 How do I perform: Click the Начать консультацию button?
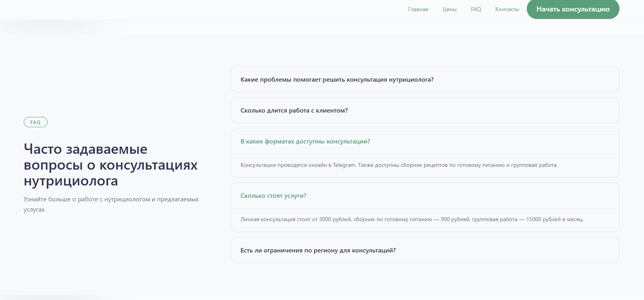[573, 10]
